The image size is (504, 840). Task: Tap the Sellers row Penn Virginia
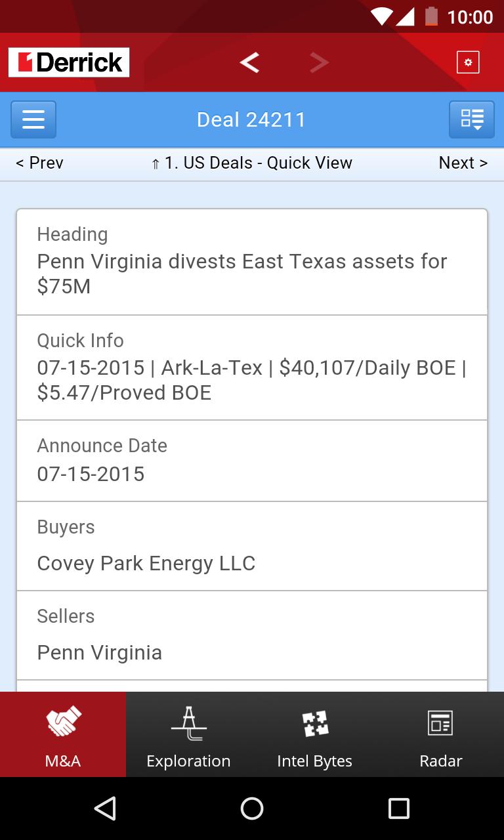pyautogui.click(x=252, y=635)
